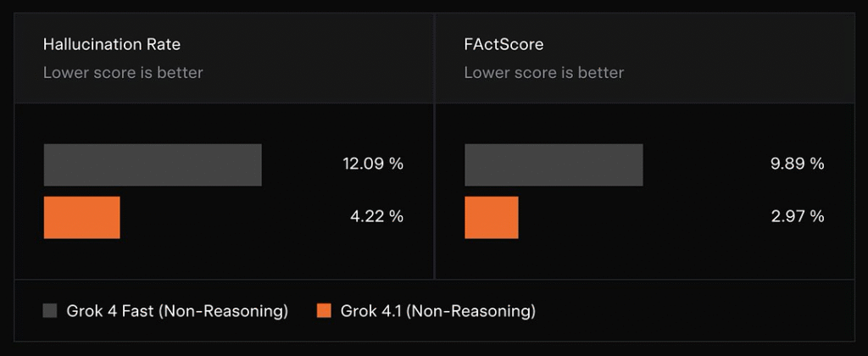Image resolution: width=868 pixels, height=356 pixels.
Task: Click the divider line beneath the Hallucination Rate header
Action: click(224, 103)
